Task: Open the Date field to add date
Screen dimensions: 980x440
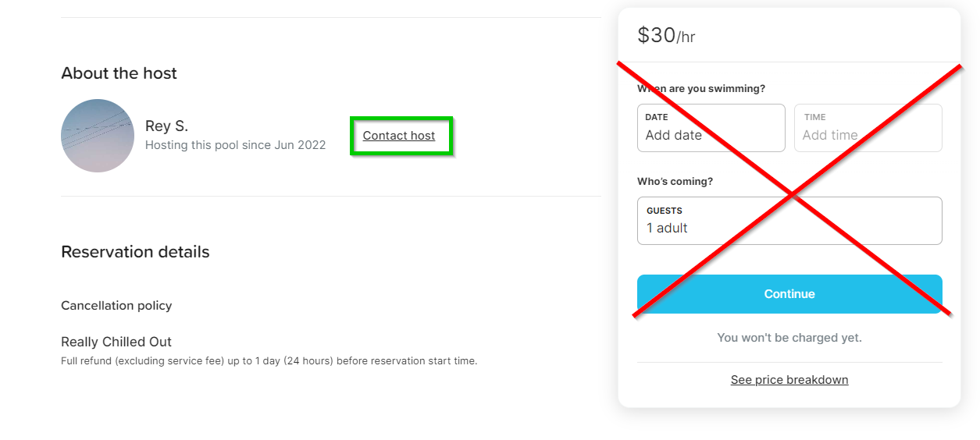Action: [711, 128]
